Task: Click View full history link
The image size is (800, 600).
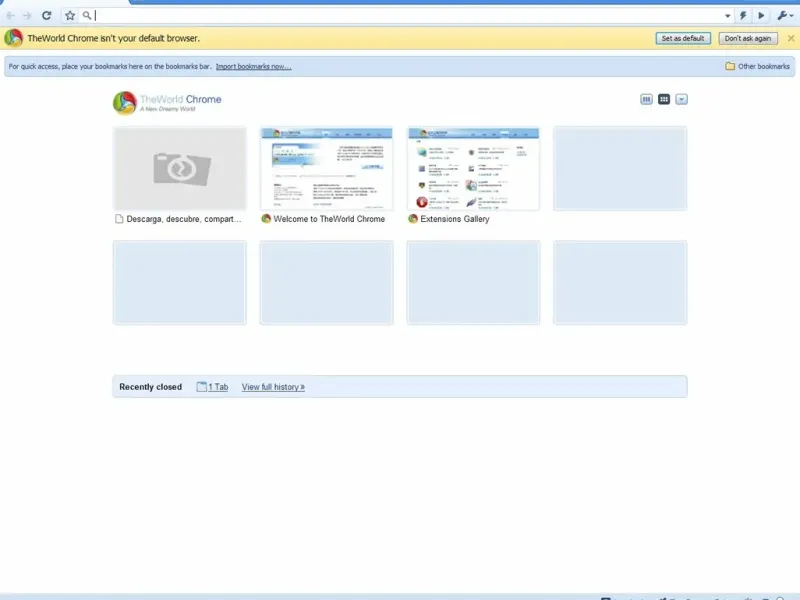Action: click(x=273, y=387)
